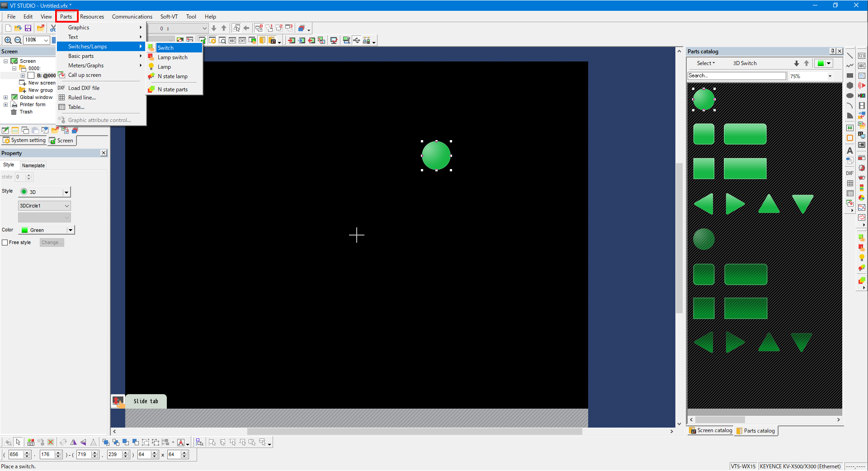Switch to the Nameplate tab
The width and height of the screenshot is (868, 471).
coord(33,165)
